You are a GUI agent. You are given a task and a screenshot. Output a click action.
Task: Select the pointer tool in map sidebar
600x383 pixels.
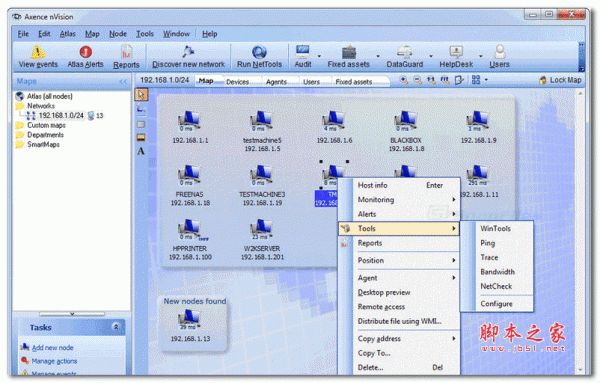(x=141, y=95)
